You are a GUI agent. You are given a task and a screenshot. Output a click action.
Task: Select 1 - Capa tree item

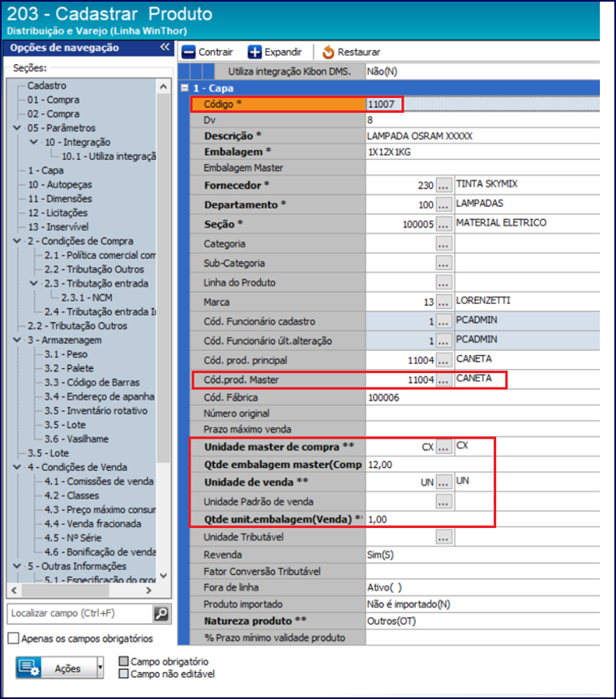pyautogui.click(x=45, y=170)
